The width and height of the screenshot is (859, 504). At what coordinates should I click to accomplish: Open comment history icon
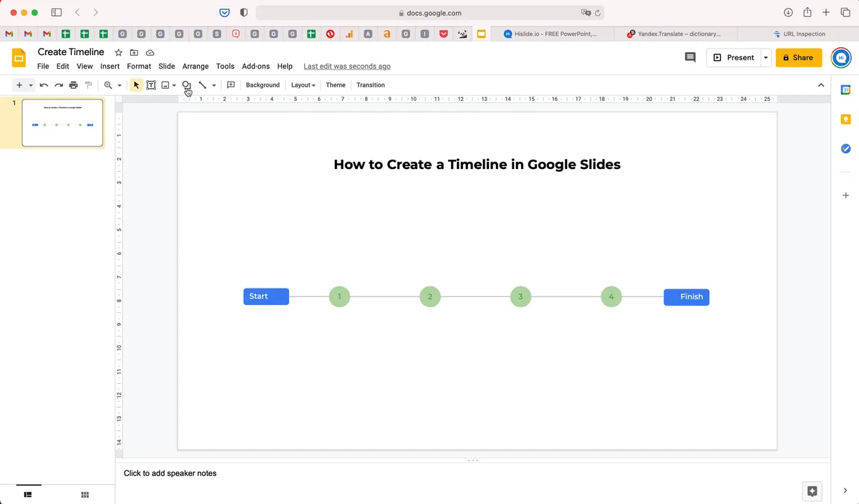(x=690, y=57)
